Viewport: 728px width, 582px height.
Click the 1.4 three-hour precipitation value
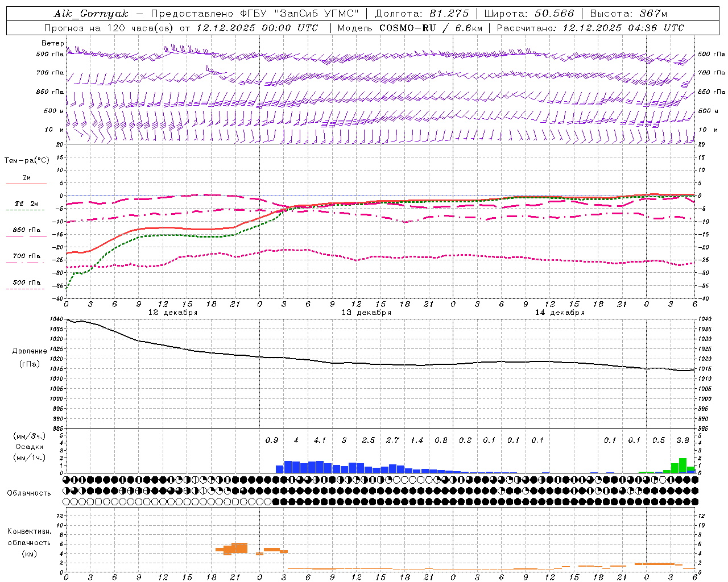[417, 440]
